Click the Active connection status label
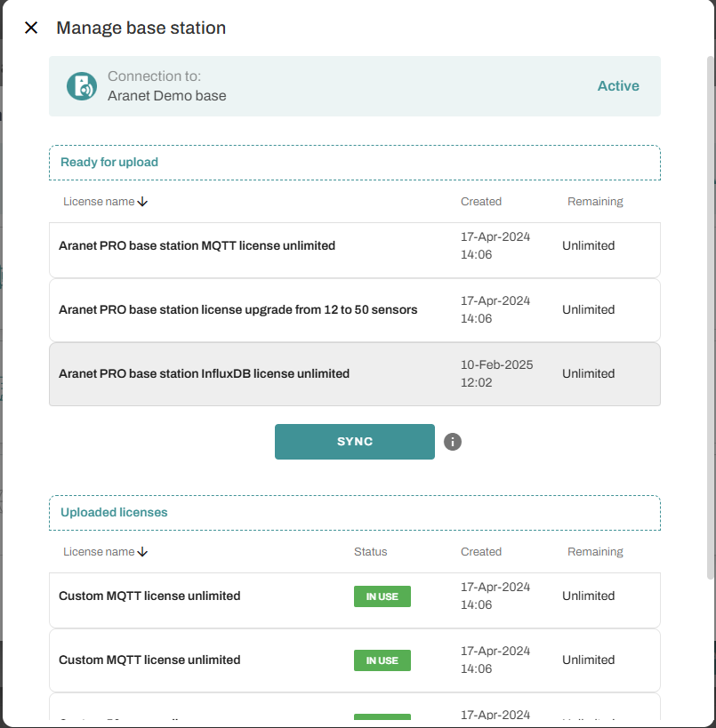 [x=617, y=86]
